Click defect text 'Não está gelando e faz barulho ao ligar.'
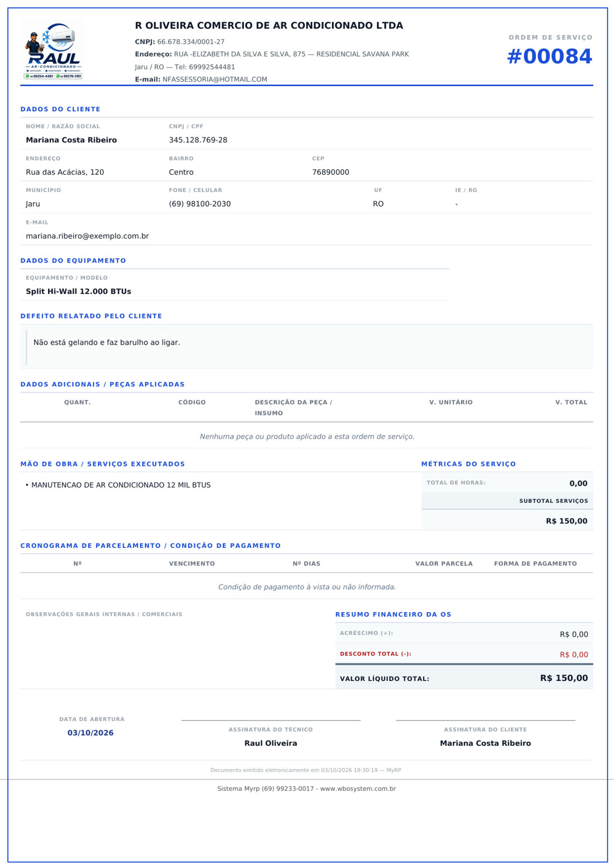The height and width of the screenshot is (868, 614). pyautogui.click(x=107, y=342)
